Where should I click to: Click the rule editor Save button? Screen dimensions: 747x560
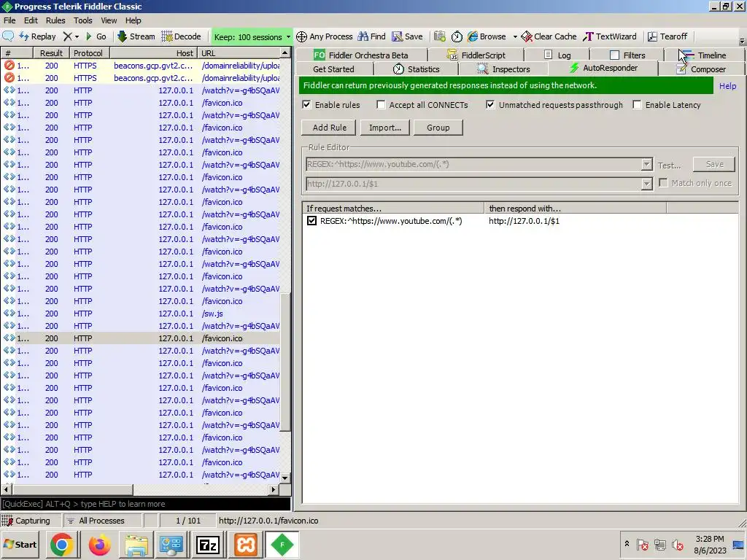click(714, 164)
